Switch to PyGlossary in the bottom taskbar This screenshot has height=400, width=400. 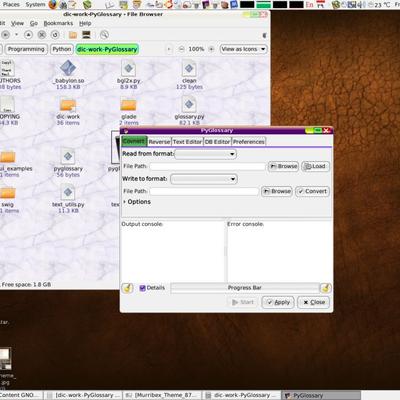click(x=321, y=395)
